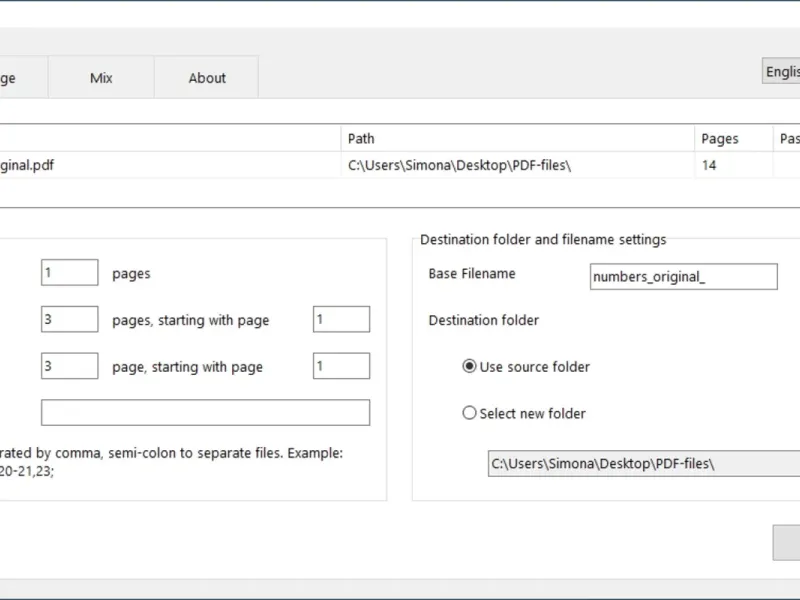Click the Base Filename input field
Viewport: 800px width, 600px height.
(684, 277)
